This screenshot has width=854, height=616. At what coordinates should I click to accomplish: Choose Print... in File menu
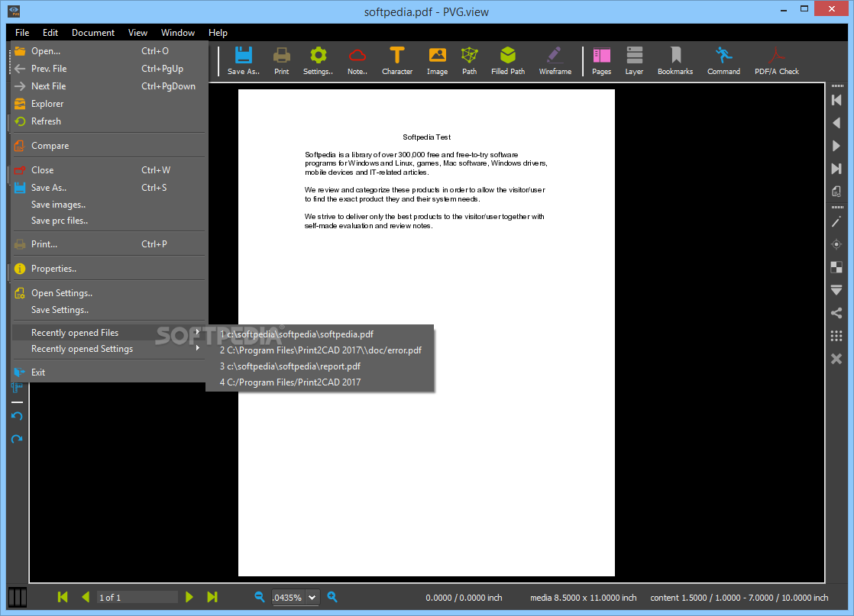tap(109, 244)
